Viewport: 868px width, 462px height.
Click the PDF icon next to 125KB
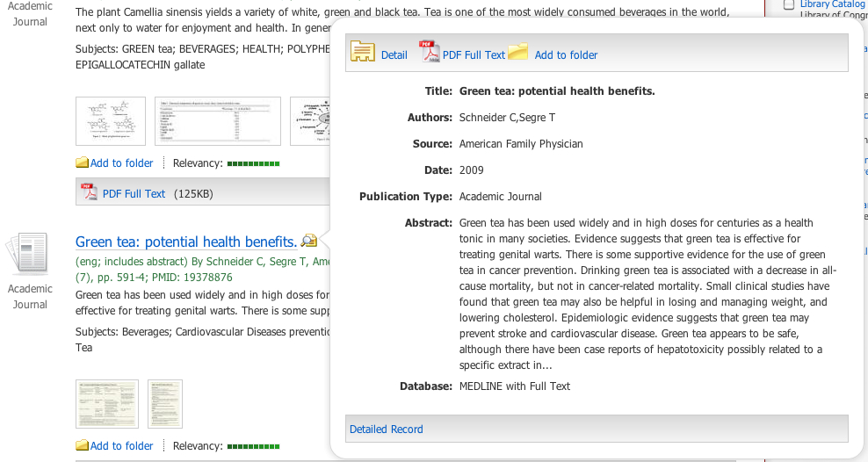click(x=88, y=192)
